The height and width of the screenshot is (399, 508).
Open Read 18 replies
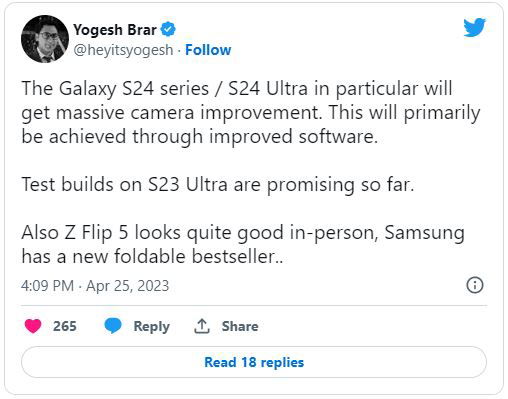(254, 362)
